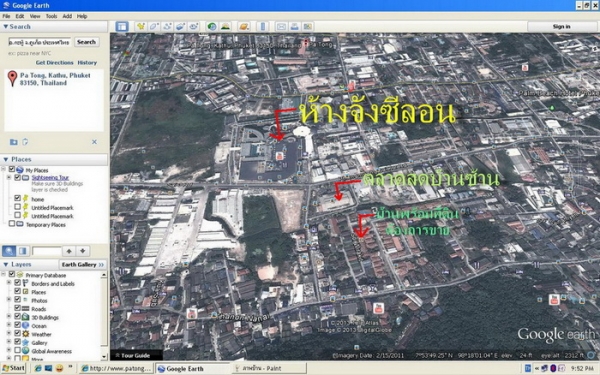Open Internet Explorer quick launch icon

point(38,368)
